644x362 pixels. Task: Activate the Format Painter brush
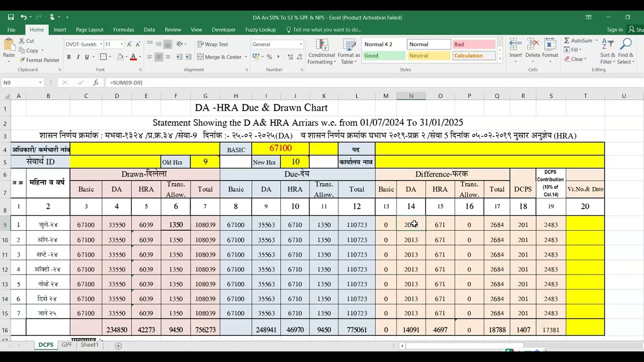pyautogui.click(x=39, y=60)
